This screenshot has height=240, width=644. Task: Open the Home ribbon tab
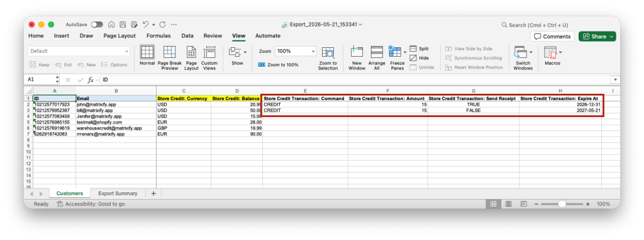pos(36,36)
